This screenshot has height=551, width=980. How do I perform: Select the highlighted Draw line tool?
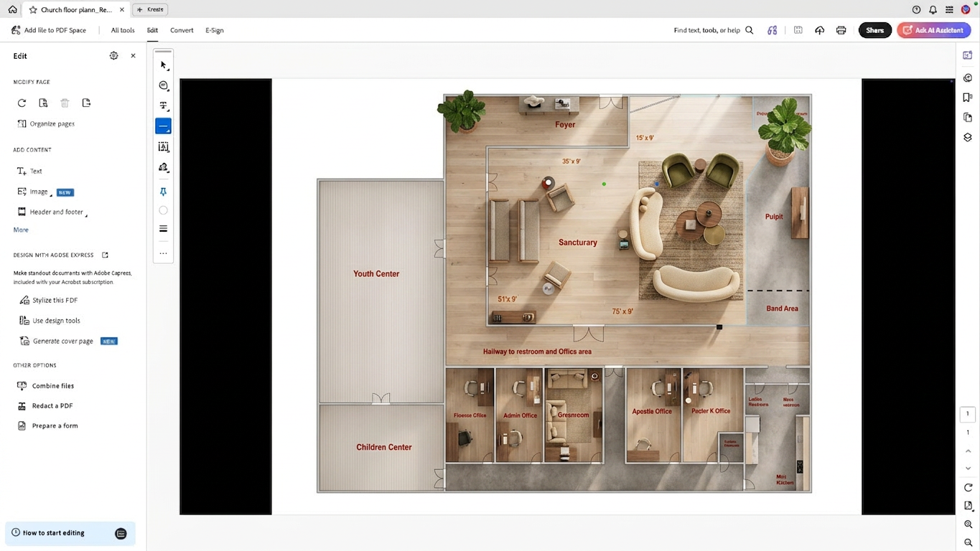163,126
